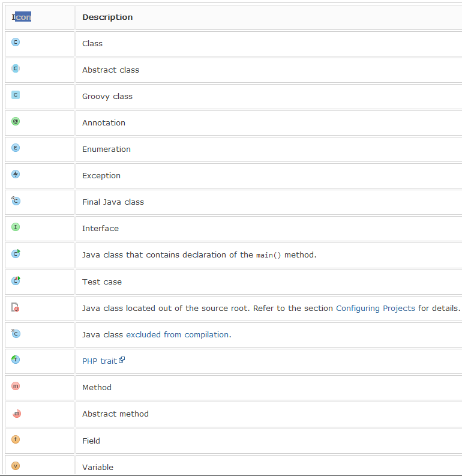Click the Final Java class icon
The width and height of the screenshot is (462, 476).
pyautogui.click(x=16, y=200)
